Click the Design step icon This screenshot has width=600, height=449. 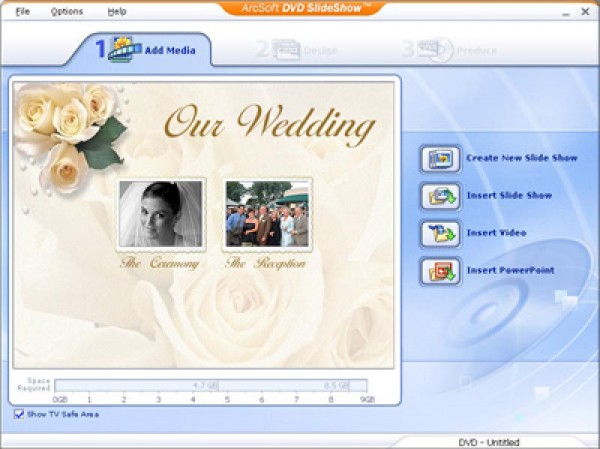[x=286, y=50]
